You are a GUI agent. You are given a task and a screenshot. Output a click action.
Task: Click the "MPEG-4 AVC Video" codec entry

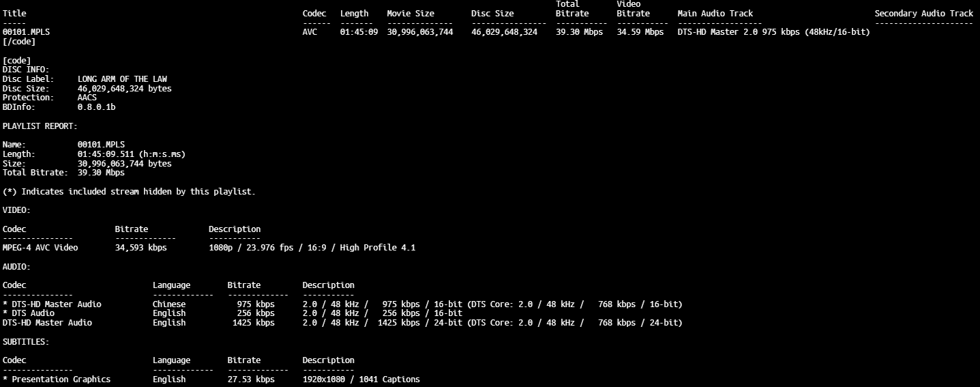coord(40,248)
